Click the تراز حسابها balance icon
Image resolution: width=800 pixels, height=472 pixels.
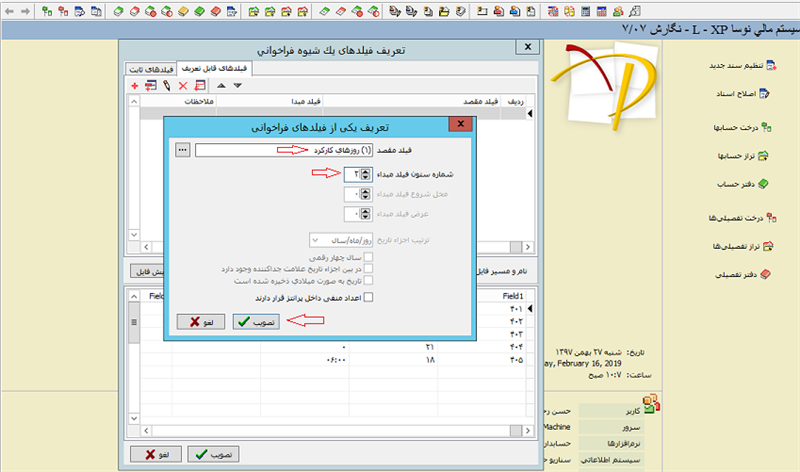coord(765,156)
